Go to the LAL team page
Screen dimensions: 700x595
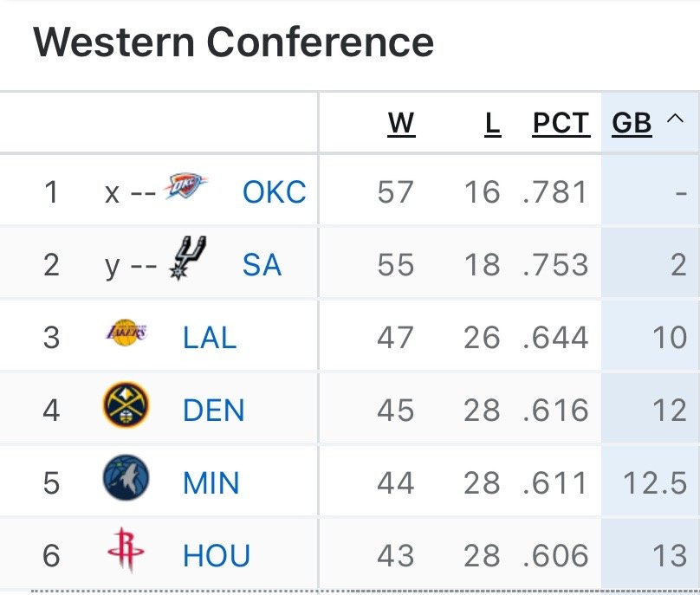pos(210,338)
